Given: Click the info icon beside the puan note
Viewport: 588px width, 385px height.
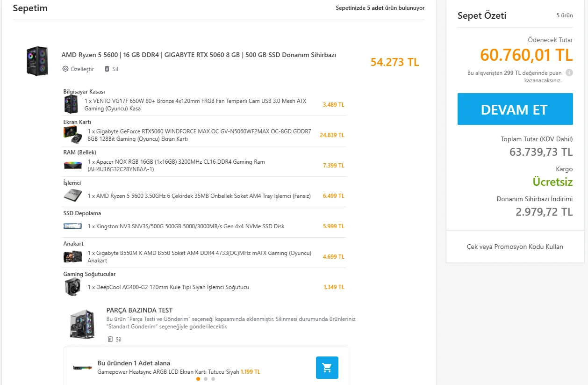Looking at the screenshot, I should point(569,73).
